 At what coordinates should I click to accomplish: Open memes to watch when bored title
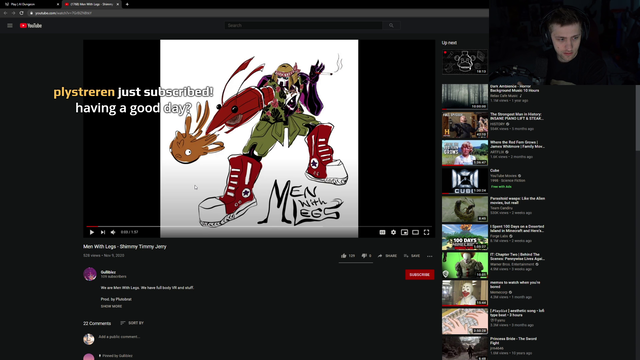(515, 284)
